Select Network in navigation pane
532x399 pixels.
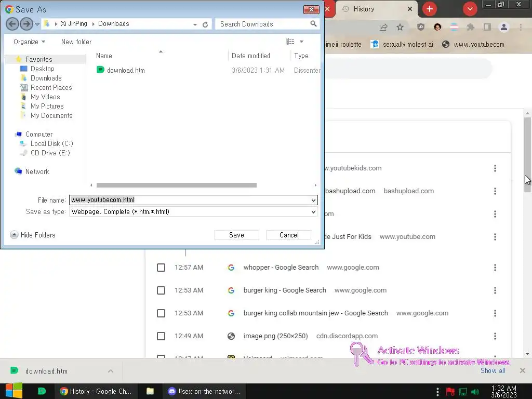(x=37, y=171)
